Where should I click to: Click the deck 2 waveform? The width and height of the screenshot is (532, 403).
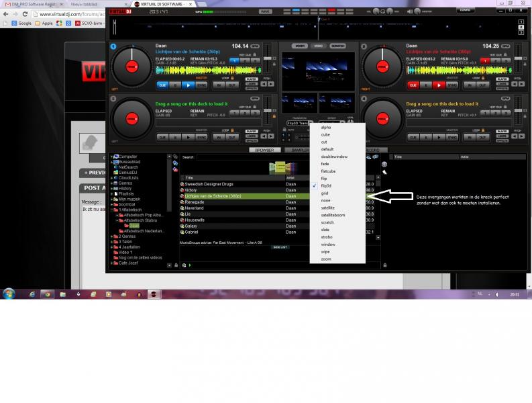tap(459, 71)
